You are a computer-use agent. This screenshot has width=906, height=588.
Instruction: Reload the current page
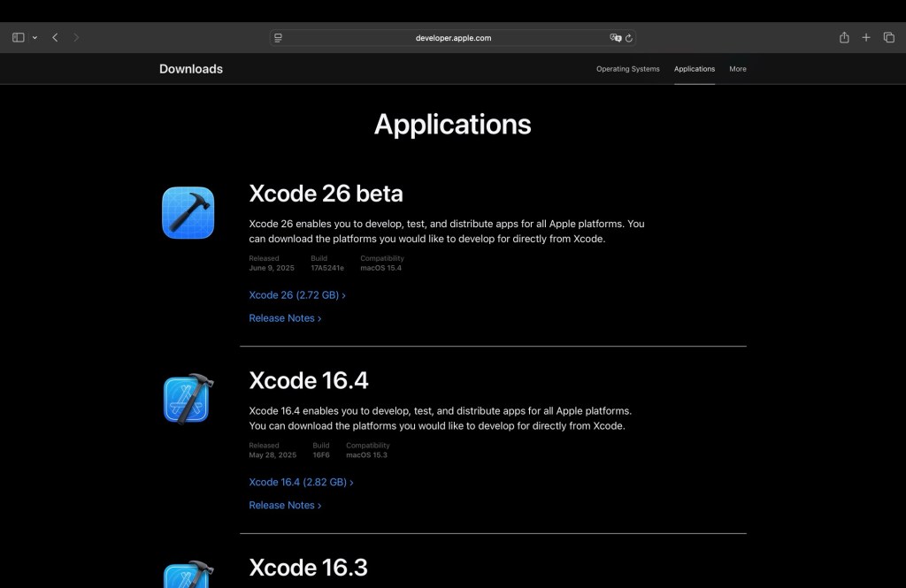click(629, 38)
